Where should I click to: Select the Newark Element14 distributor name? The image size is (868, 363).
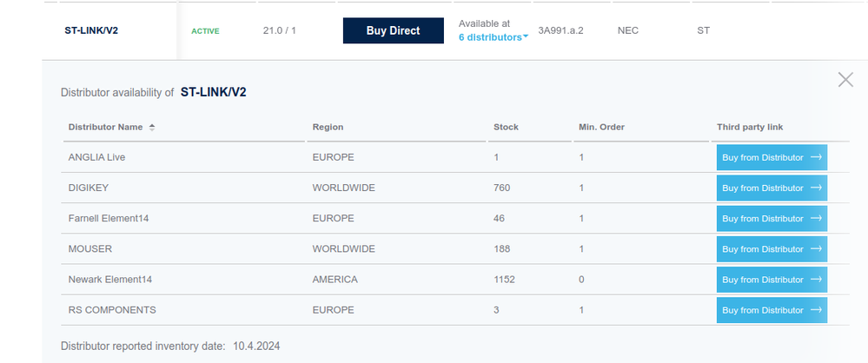(x=110, y=280)
